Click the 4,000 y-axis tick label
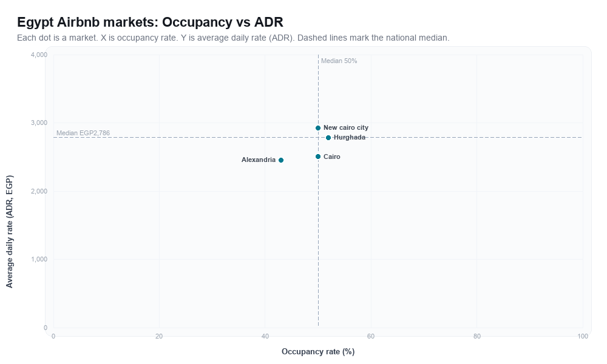This screenshot has width=607, height=364. (39, 55)
